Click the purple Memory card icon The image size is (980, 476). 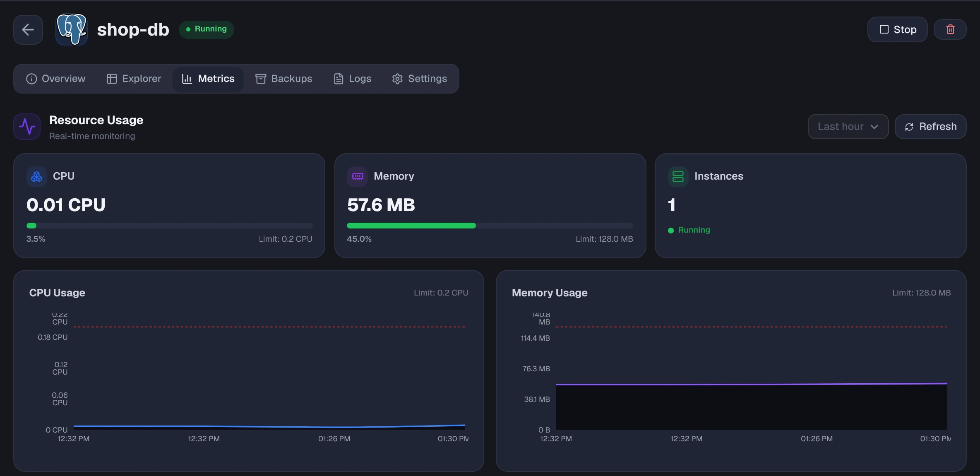pos(357,176)
